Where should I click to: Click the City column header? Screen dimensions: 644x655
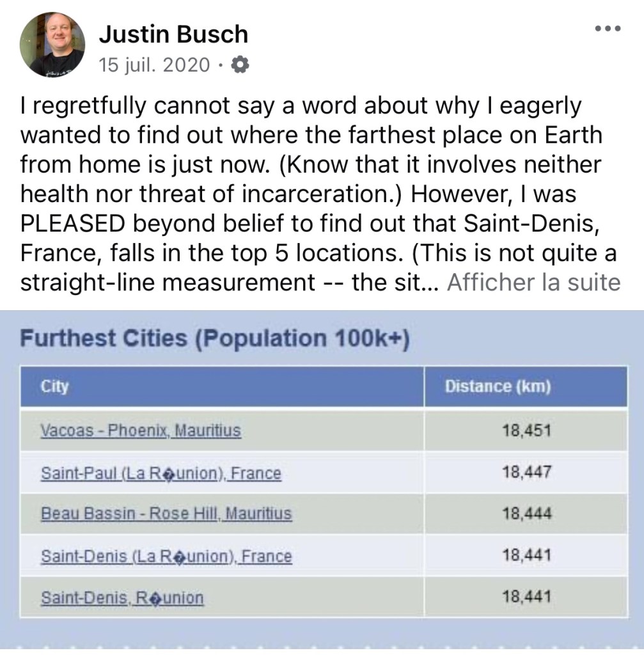54,386
